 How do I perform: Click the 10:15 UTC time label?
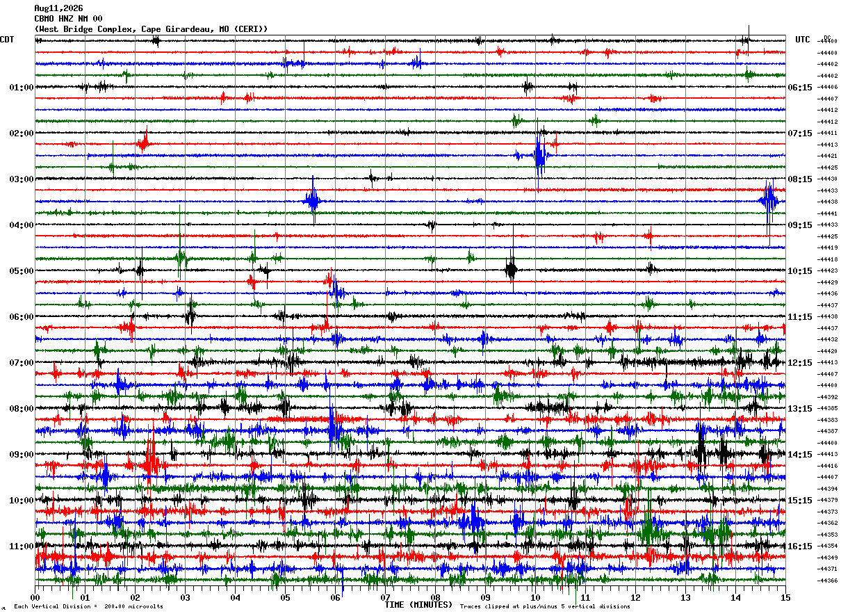800,271
